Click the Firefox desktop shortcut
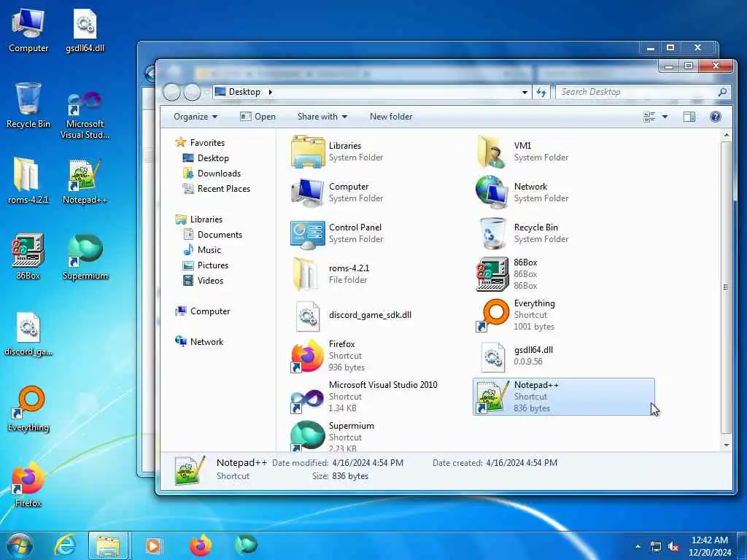The image size is (747, 560). 28,484
